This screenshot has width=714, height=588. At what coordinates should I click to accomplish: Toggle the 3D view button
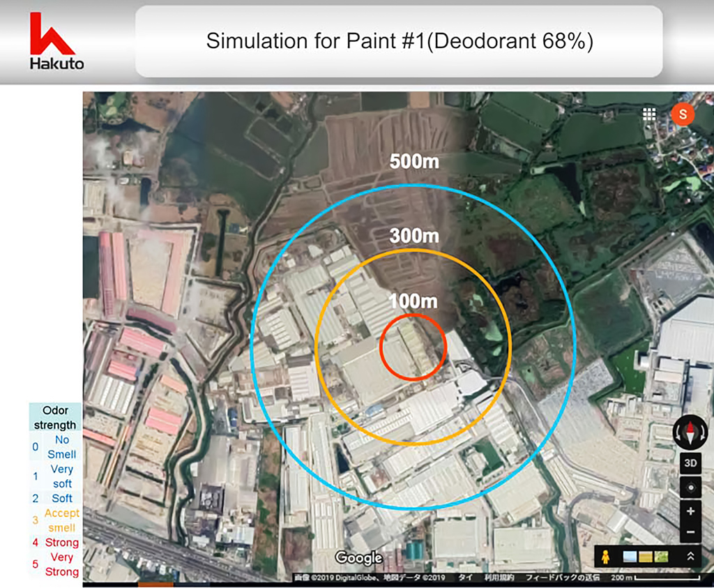pos(690,463)
